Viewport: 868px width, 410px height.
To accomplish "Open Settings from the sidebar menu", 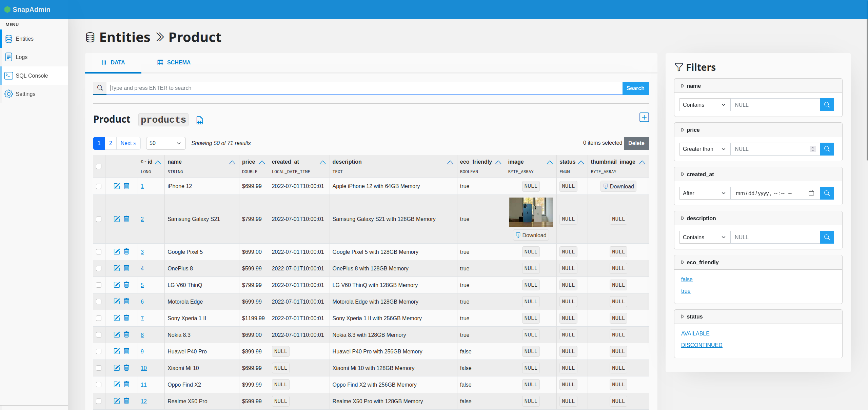I will point(25,94).
